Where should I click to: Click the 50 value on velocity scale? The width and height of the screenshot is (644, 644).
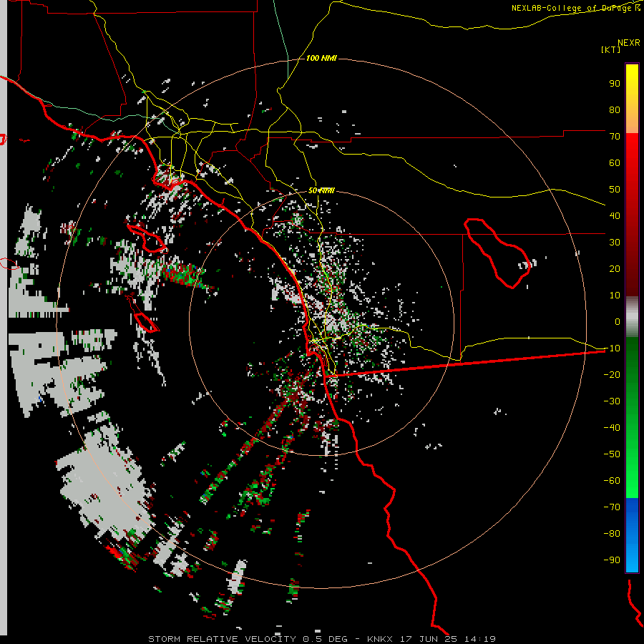615,190
